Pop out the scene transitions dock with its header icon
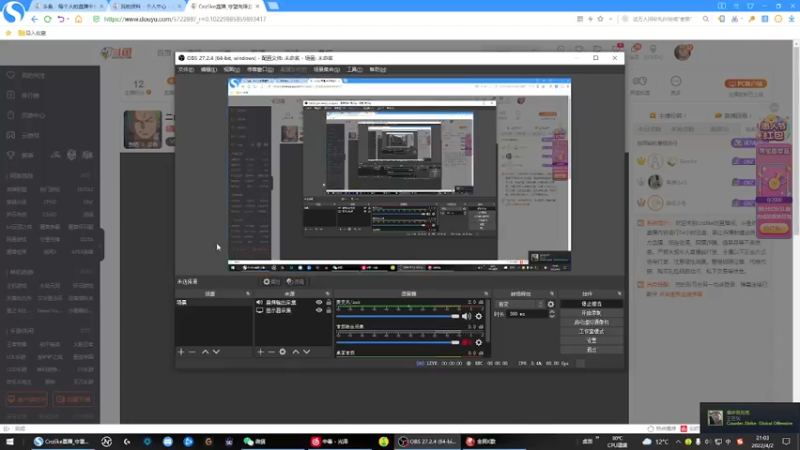The width and height of the screenshot is (800, 450). 552,294
